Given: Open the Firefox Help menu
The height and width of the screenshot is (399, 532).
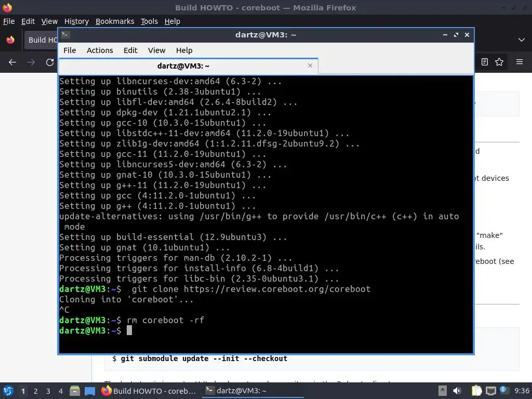Looking at the screenshot, I should (x=172, y=21).
